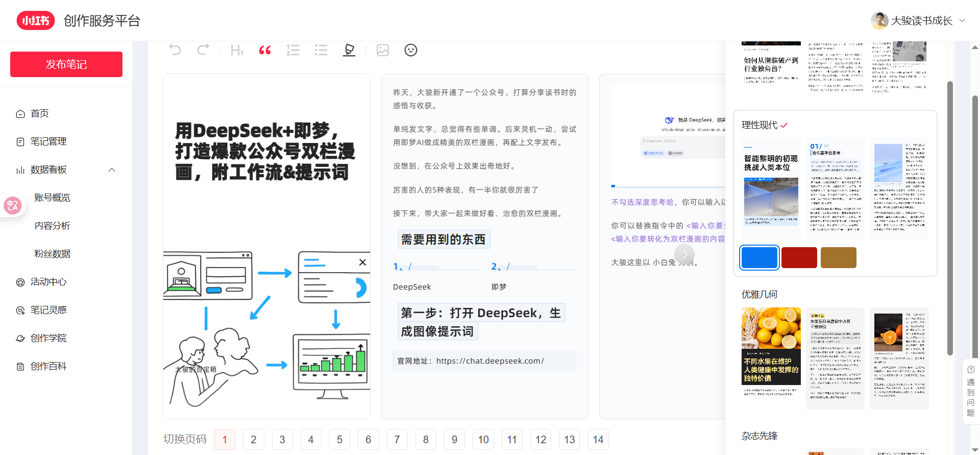Collapse the 数据看板 menu section
This screenshot has width=980, height=455.
click(112, 170)
